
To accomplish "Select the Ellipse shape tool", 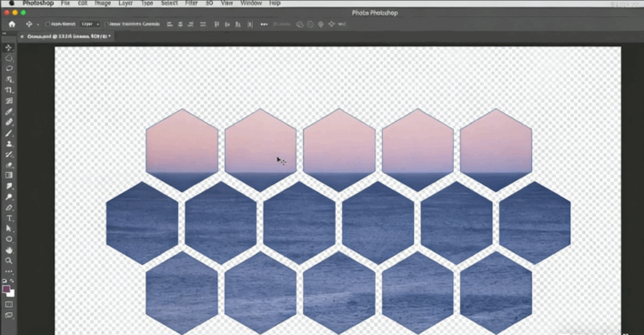I will click(8, 239).
